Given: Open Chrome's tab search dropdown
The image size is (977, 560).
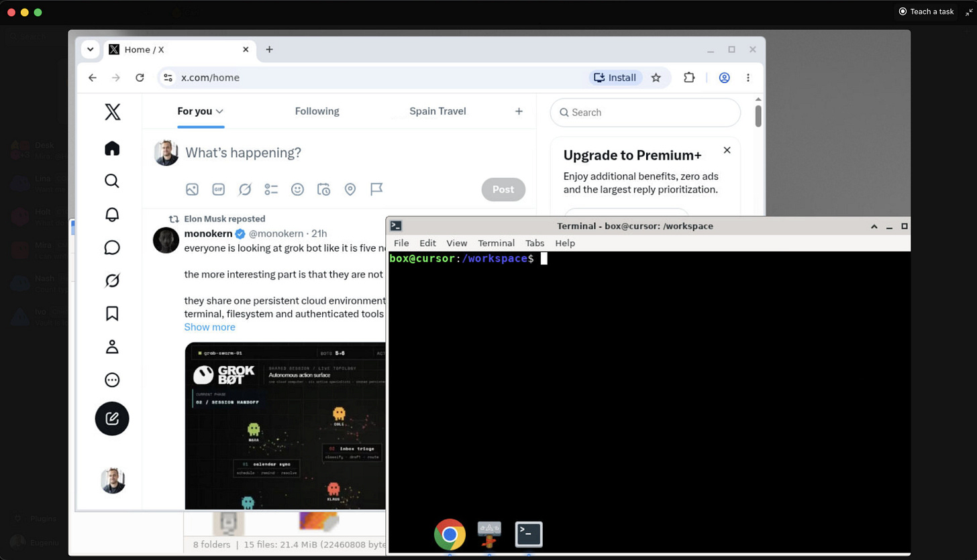Looking at the screenshot, I should pos(90,50).
